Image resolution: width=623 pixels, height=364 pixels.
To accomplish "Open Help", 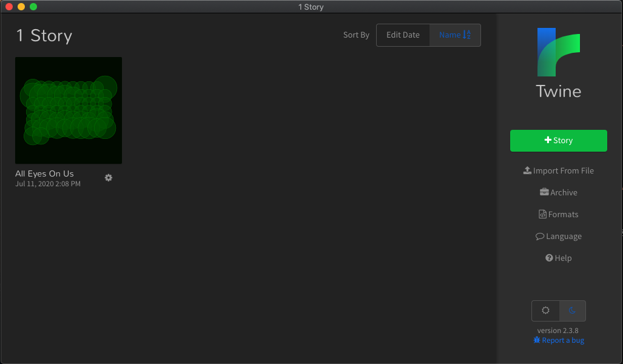I will (x=558, y=258).
